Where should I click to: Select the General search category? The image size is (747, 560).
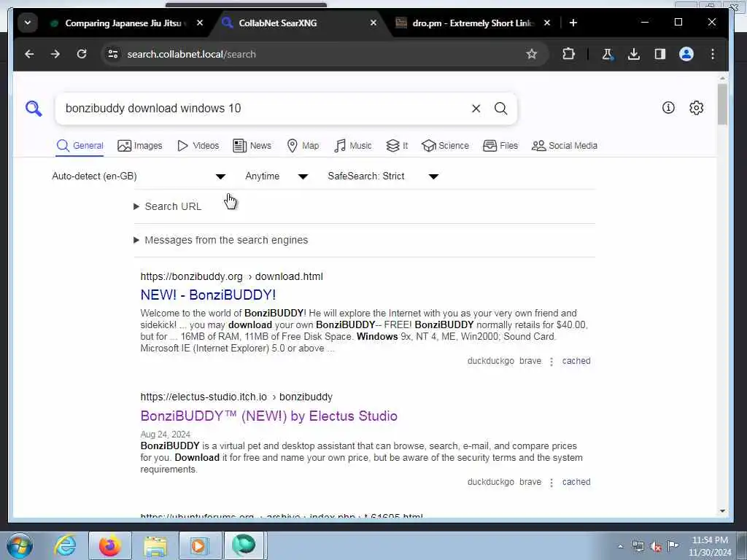80,146
